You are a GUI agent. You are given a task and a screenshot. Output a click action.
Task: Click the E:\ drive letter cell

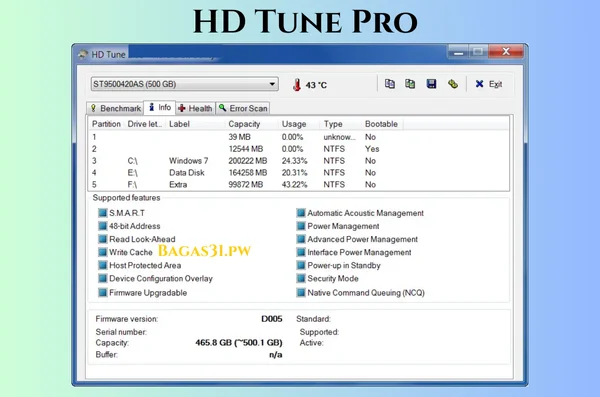[132, 173]
